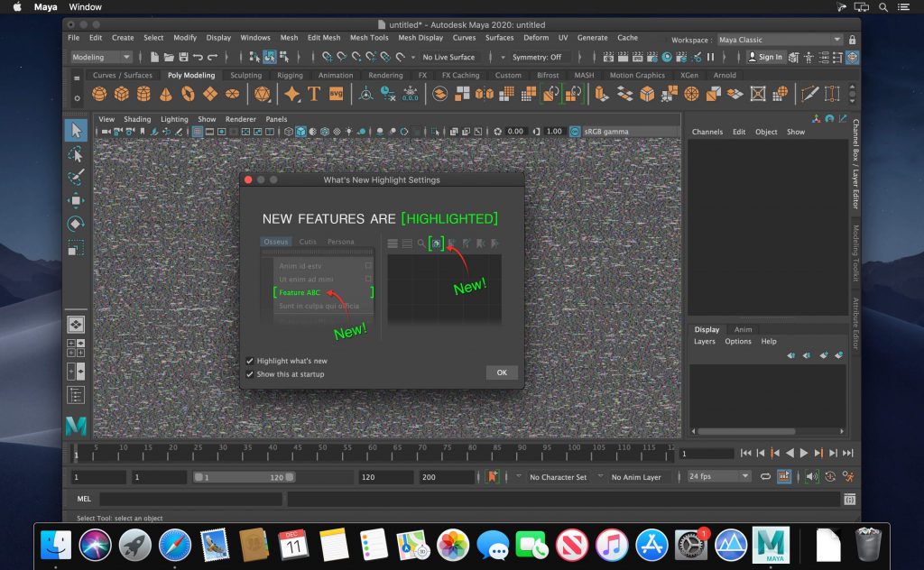924x570 pixels.
Task: Switch to the Cutis tab in the dialog
Action: pos(307,242)
